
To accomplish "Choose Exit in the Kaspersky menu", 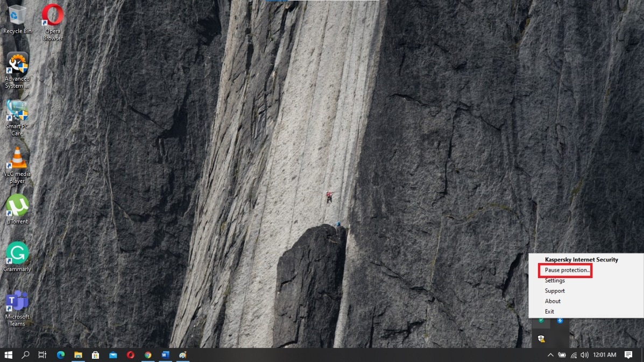I will pyautogui.click(x=549, y=311).
